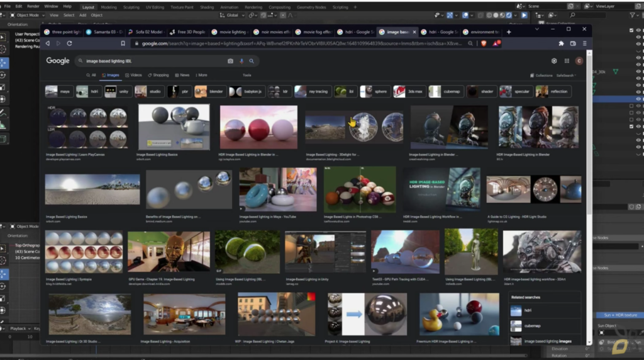Expand the browser tab search chevron
Image resolution: width=644 pixels, height=360 pixels.
[537, 29]
